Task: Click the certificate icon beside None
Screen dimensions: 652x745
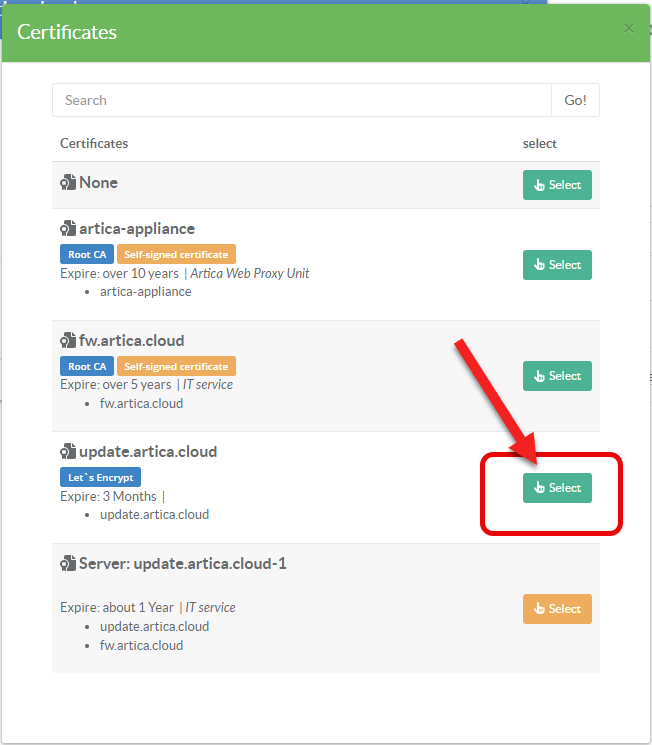Action: (68, 183)
